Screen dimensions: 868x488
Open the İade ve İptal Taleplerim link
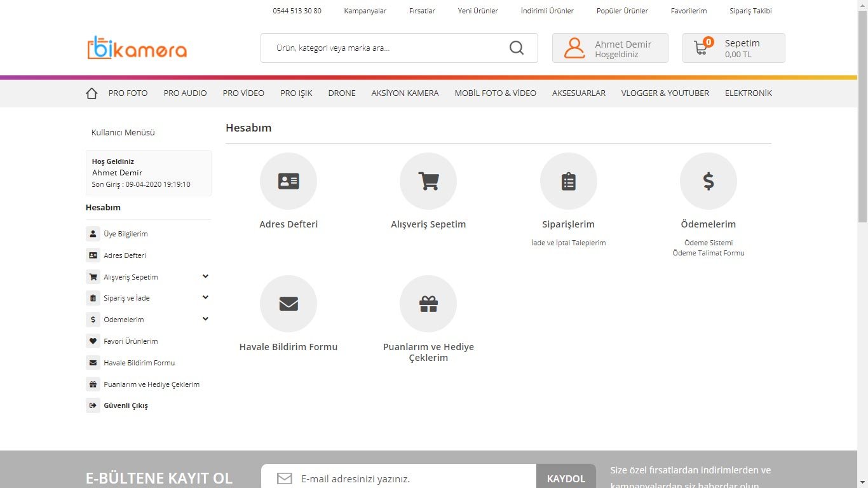click(x=568, y=243)
